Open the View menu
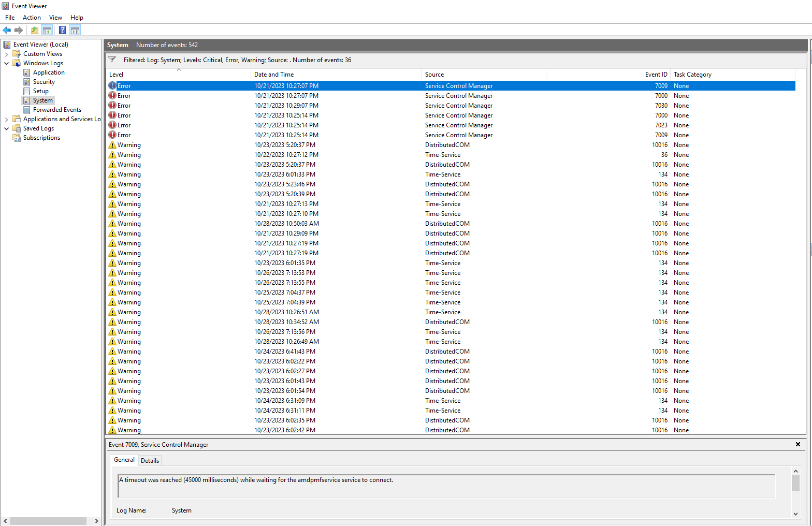Viewport: 812px width, 526px height. (x=55, y=18)
